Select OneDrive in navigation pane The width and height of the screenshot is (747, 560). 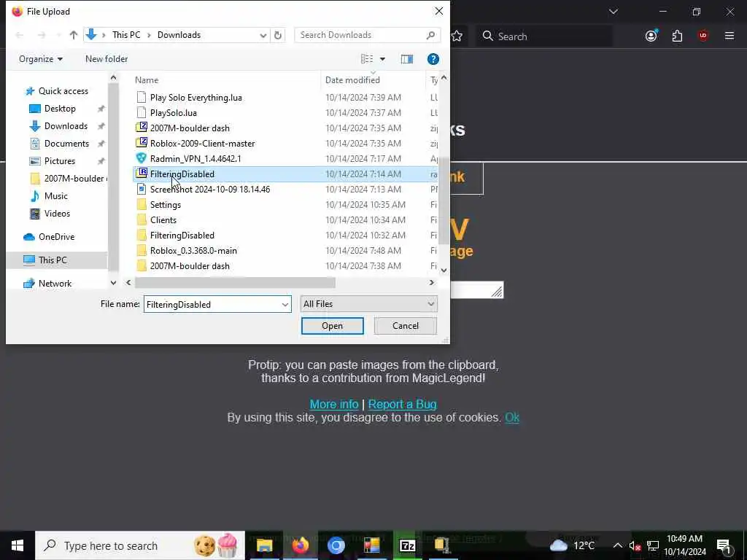(x=56, y=237)
